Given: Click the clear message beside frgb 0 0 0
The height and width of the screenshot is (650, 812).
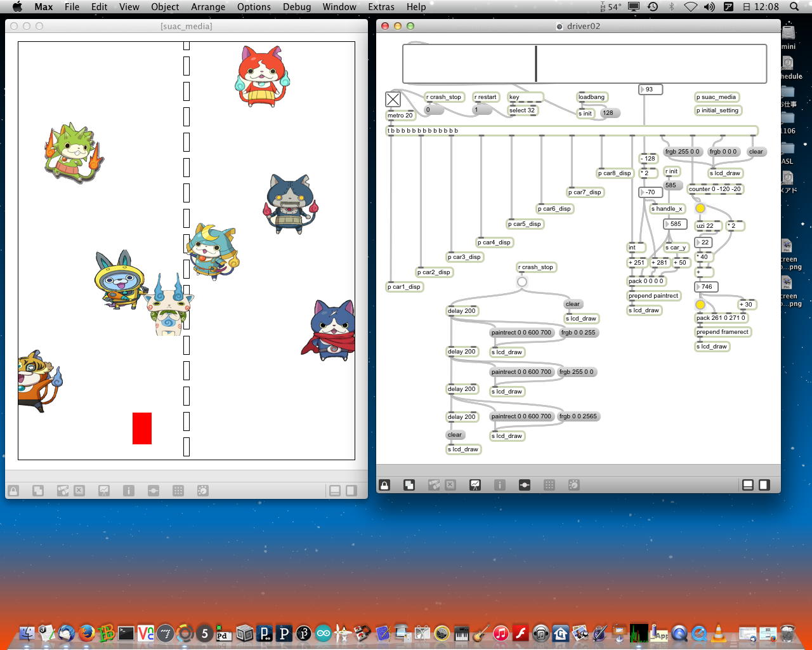Looking at the screenshot, I should [x=756, y=152].
